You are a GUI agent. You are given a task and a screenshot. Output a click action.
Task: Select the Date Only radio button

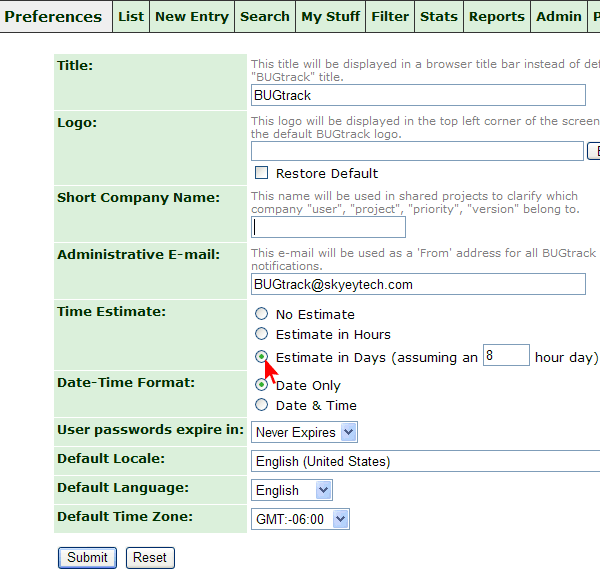[262, 385]
